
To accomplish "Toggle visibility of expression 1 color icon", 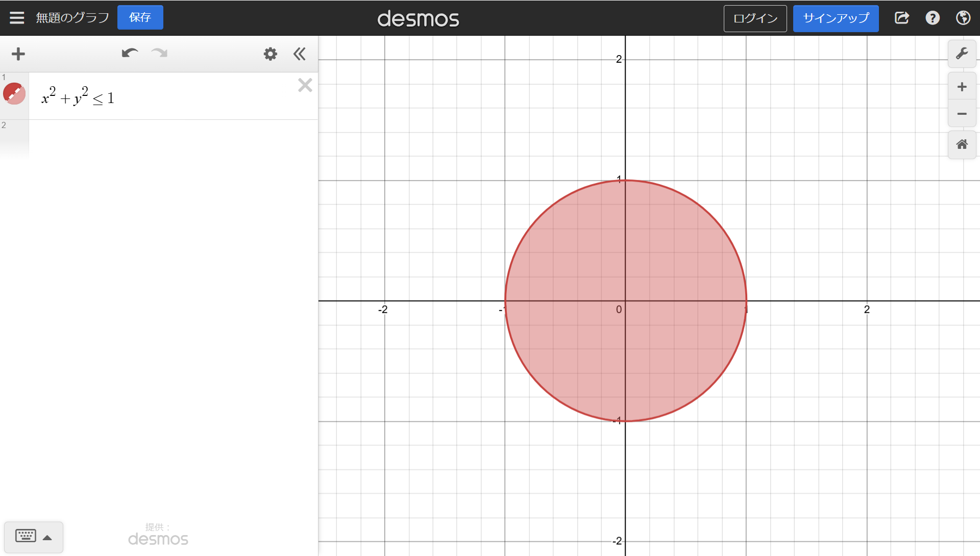I will [14, 94].
